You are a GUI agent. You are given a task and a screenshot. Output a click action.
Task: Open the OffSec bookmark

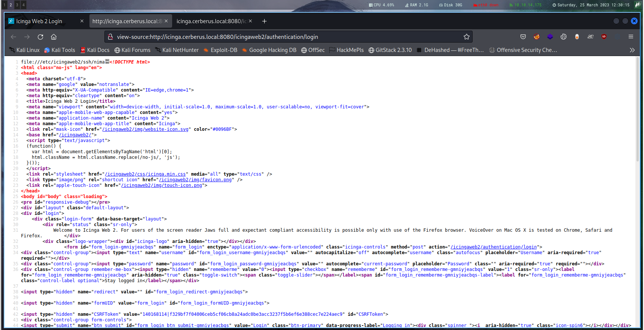point(313,50)
